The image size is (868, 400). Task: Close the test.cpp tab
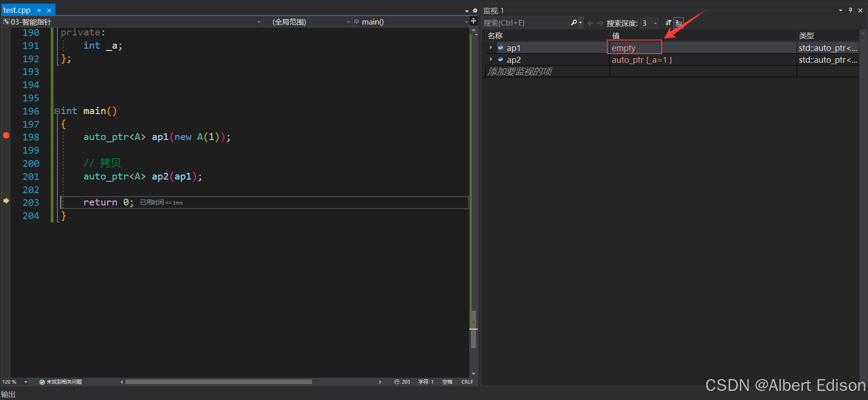[49, 10]
